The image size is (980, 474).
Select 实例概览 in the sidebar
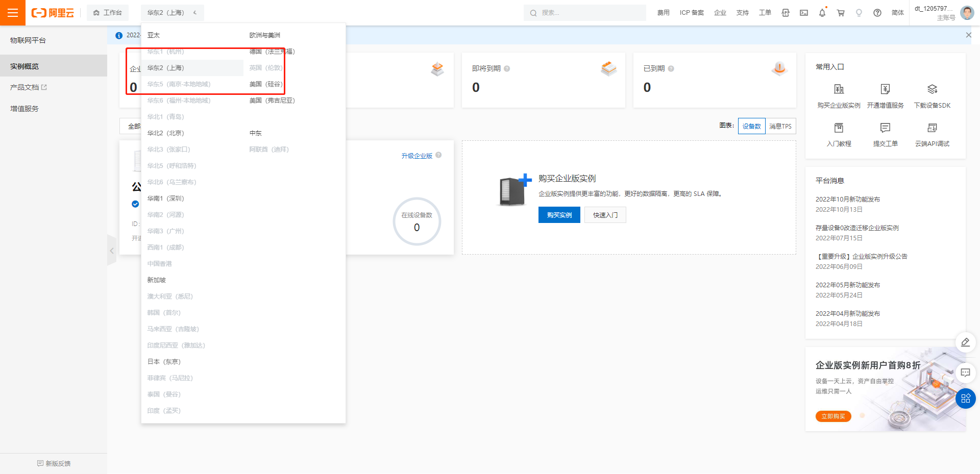[54, 66]
